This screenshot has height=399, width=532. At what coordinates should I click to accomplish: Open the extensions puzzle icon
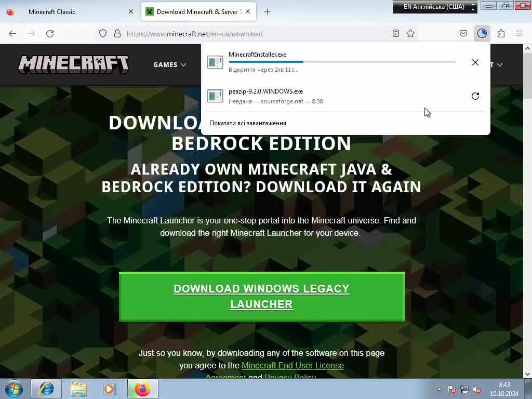[501, 33]
